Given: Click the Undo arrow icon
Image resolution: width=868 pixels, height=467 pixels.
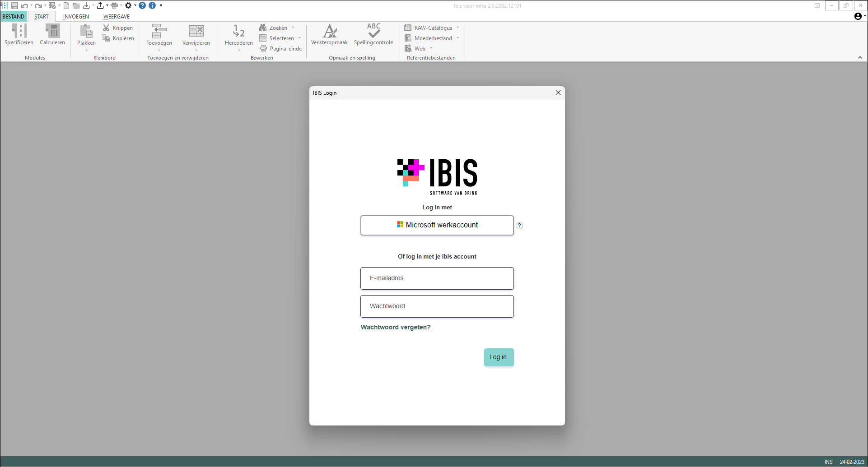Looking at the screenshot, I should (24, 6).
